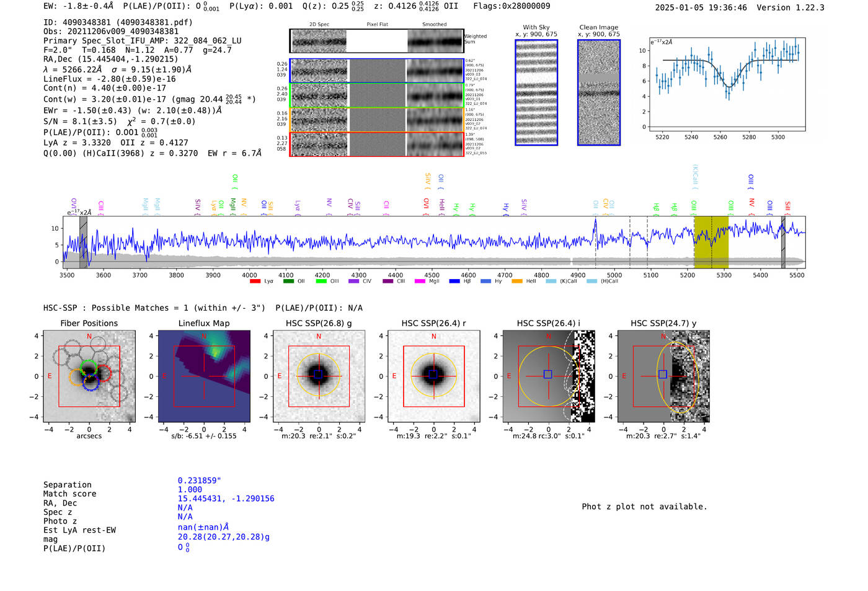Click the With Sky cutout image
This screenshot has width=868, height=591.
pos(536,92)
